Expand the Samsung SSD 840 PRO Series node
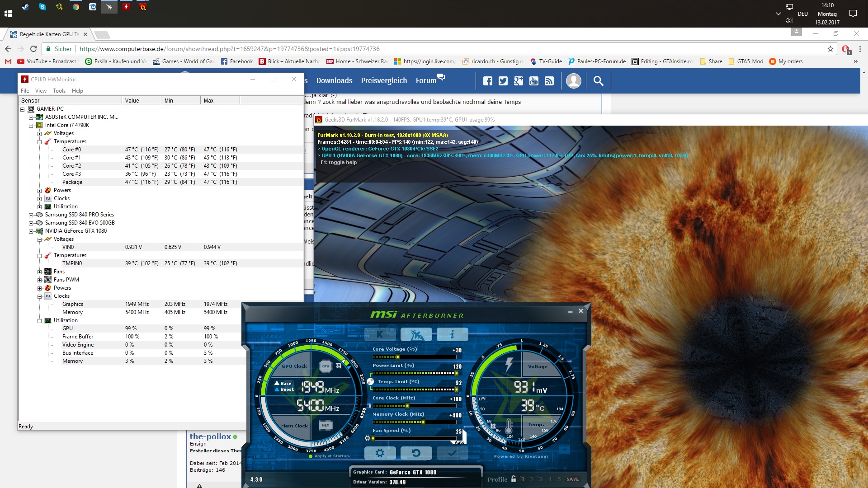The image size is (868, 488). 31,215
